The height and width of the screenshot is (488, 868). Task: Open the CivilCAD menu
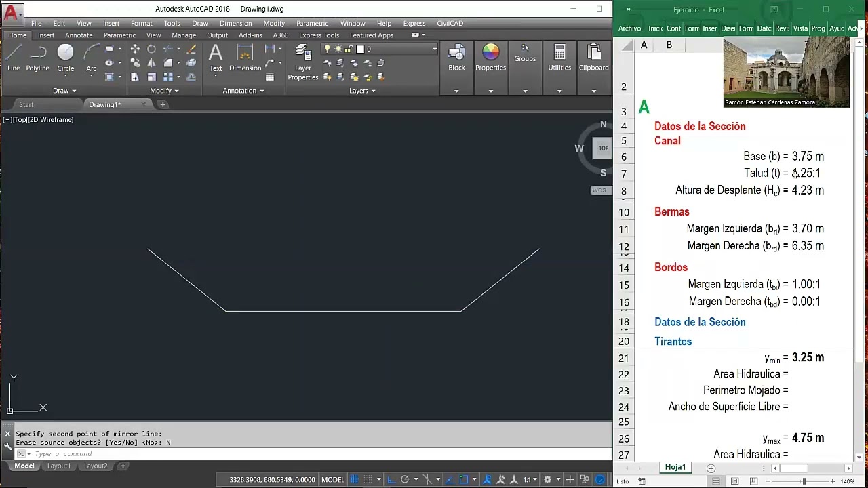click(x=450, y=23)
